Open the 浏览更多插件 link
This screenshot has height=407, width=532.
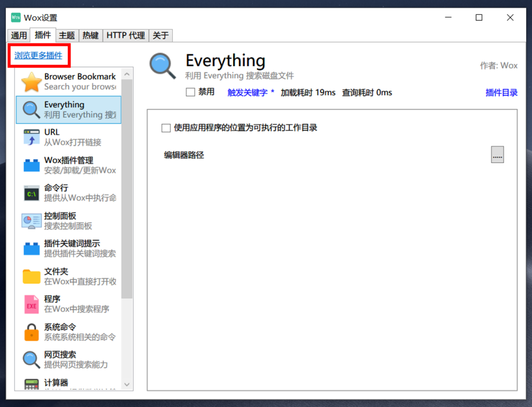(38, 55)
